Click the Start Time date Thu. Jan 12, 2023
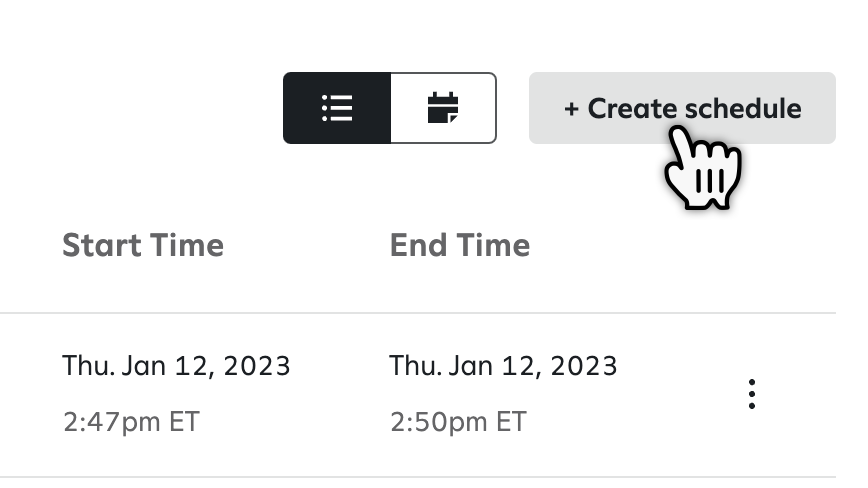The height and width of the screenshot is (488, 868). click(176, 365)
